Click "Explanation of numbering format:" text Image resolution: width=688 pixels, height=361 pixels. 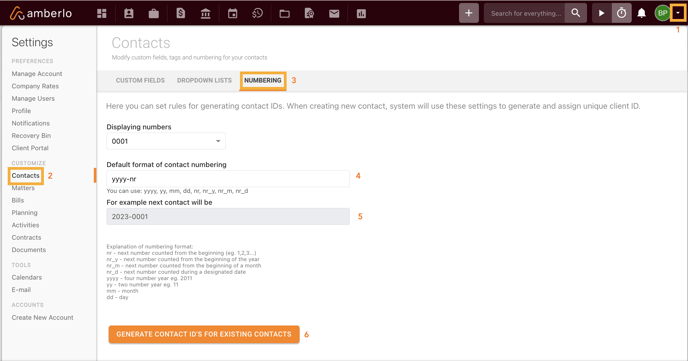pyautogui.click(x=150, y=247)
